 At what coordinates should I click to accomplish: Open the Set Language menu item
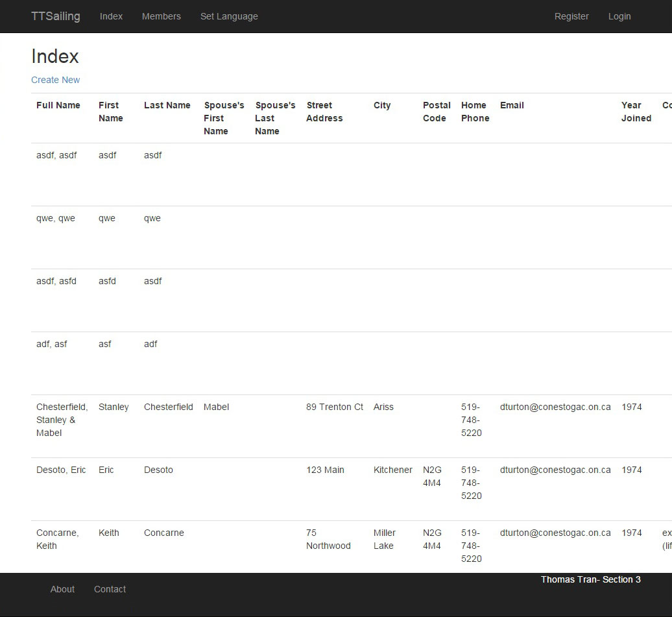coord(229,16)
